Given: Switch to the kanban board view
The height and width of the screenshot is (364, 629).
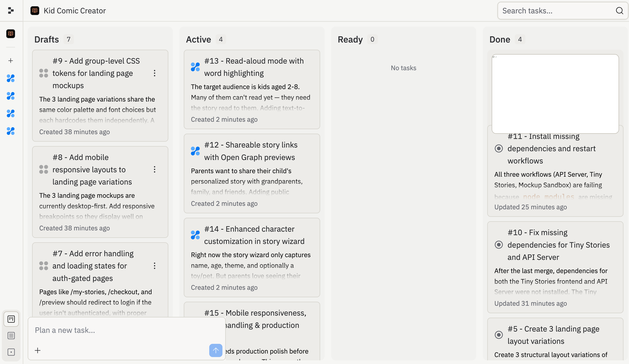Looking at the screenshot, I should click(x=11, y=319).
